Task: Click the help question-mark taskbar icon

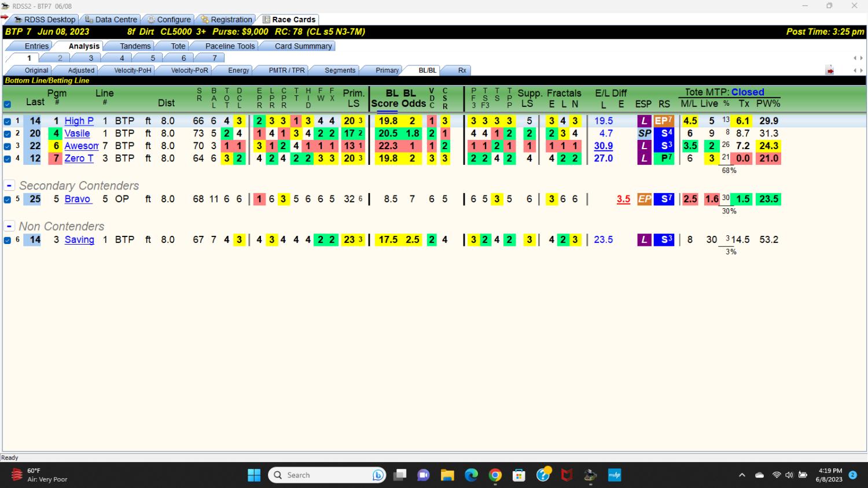Action: (543, 475)
